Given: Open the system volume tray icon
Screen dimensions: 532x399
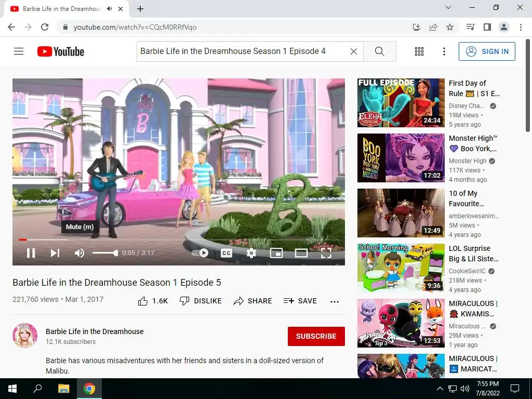Looking at the screenshot, I should [465, 389].
